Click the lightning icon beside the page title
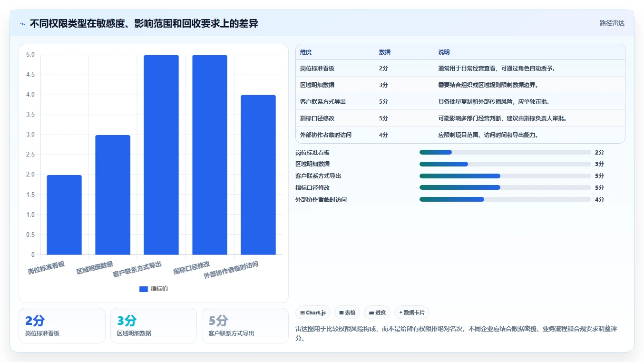Image resolution: width=644 pixels, height=362 pixels. [23, 24]
